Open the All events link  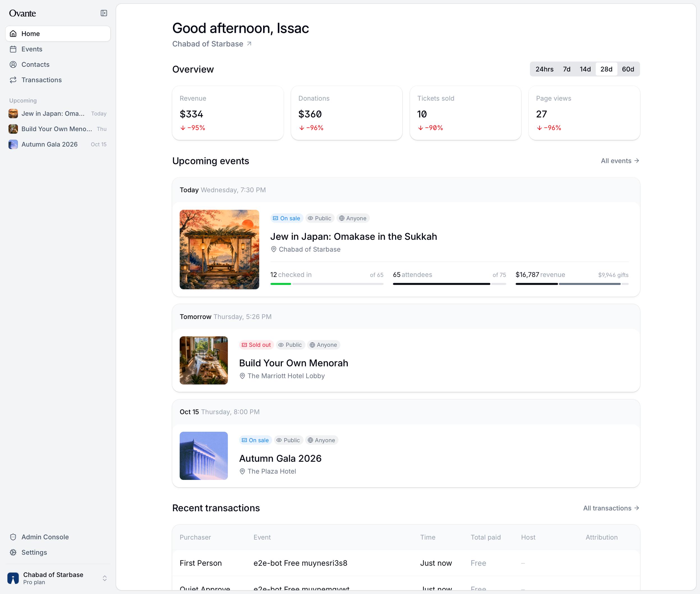[620, 161]
